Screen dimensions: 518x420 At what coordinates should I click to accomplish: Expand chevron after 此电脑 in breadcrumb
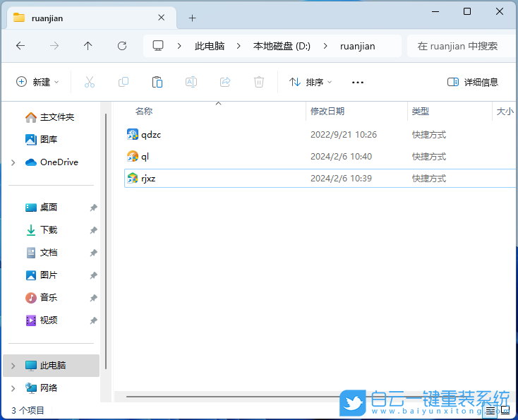point(239,46)
